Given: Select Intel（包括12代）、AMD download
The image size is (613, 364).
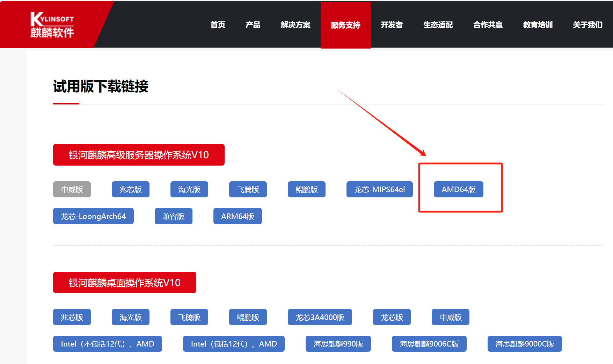Looking at the screenshot, I should 234,344.
